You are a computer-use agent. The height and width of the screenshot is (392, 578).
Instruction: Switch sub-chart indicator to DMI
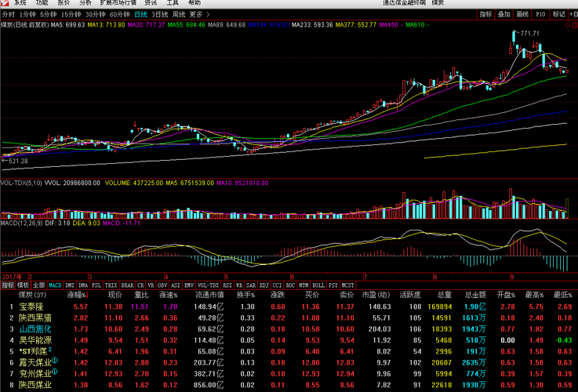click(x=70, y=285)
